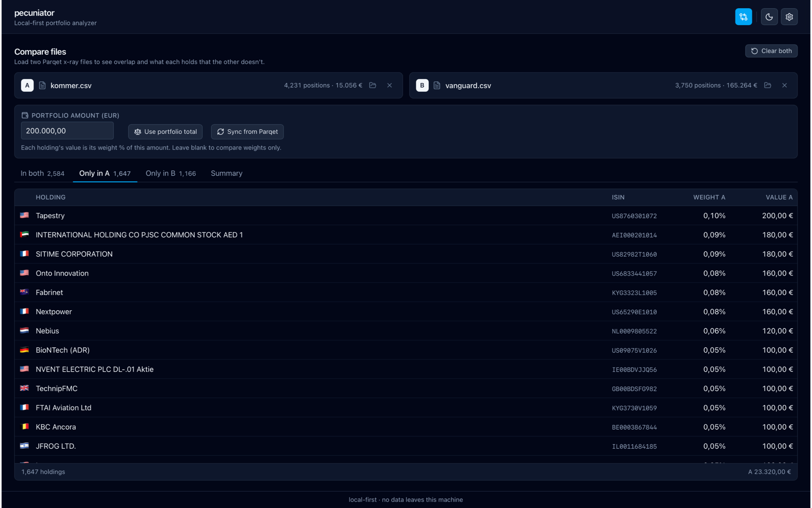The width and height of the screenshot is (812, 508).
Task: Open folder icon for kommer.csv
Action: 373,85
